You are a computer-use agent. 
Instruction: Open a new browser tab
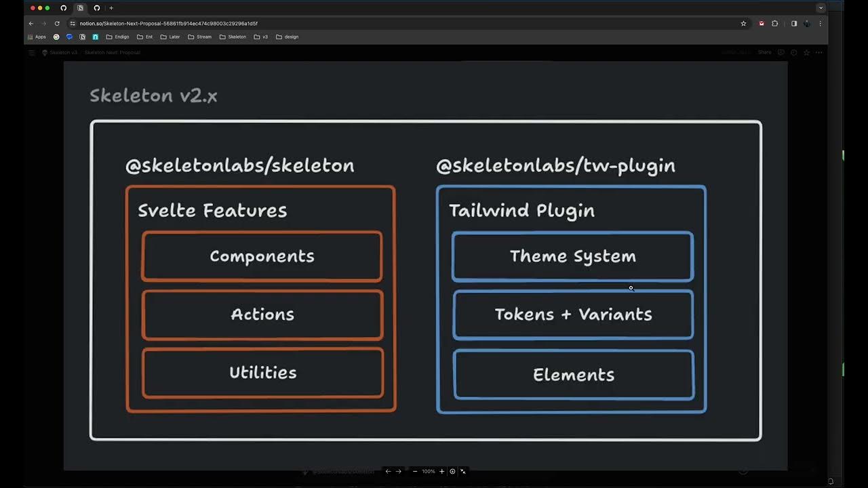[x=111, y=8]
